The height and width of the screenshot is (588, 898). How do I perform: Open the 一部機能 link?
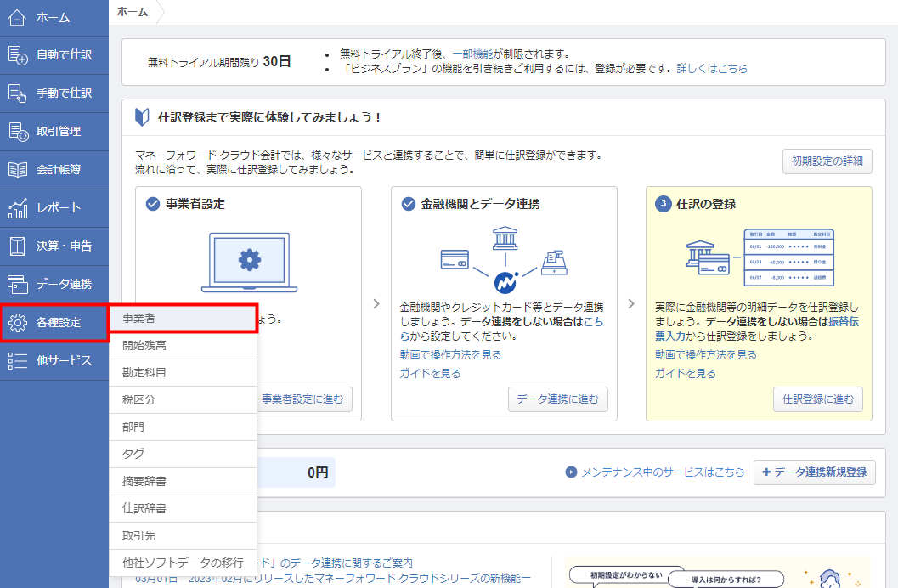tap(472, 54)
